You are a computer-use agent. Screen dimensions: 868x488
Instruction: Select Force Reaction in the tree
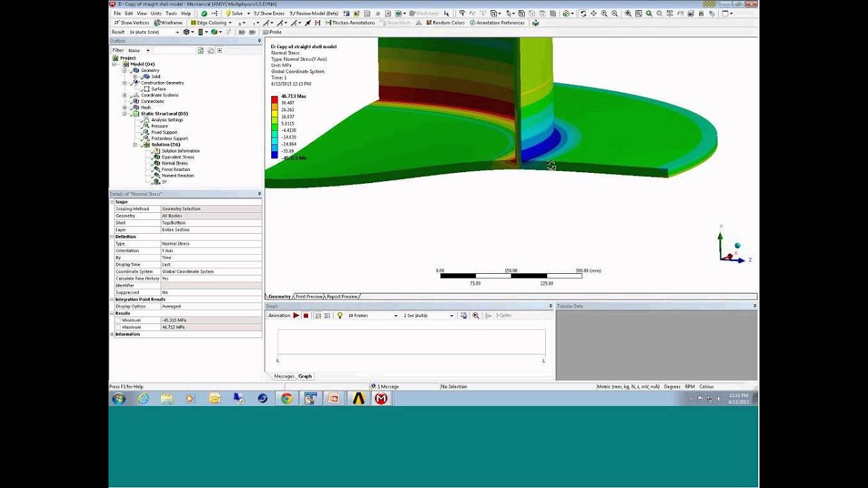tap(176, 169)
